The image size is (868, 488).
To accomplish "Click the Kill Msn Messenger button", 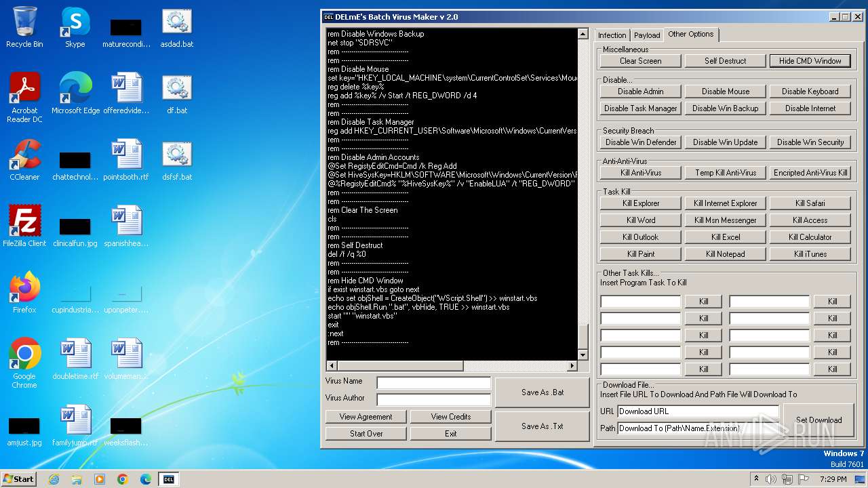I will click(x=726, y=220).
